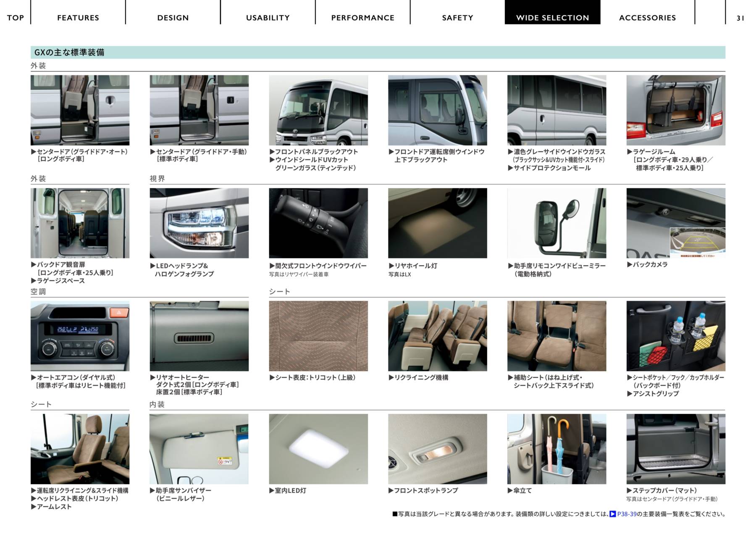This screenshot has height=535, width=756.
Task: Follow the P38-39 equipment list link
Action: [x=627, y=514]
